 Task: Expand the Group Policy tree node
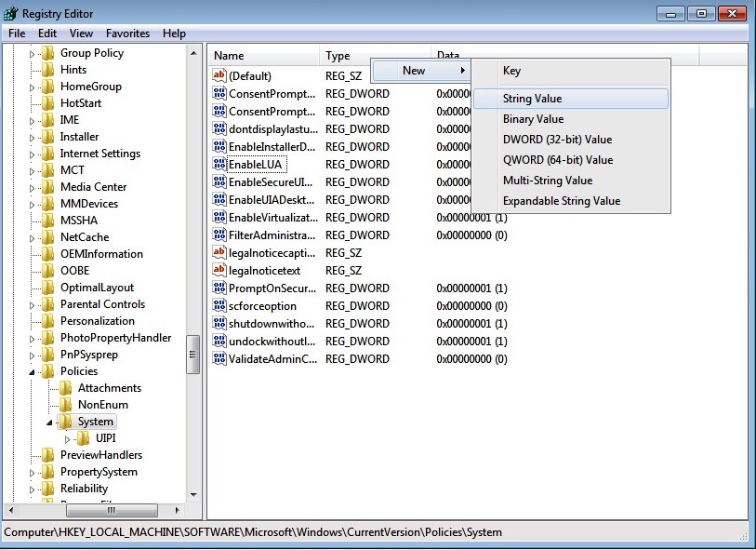[32, 54]
